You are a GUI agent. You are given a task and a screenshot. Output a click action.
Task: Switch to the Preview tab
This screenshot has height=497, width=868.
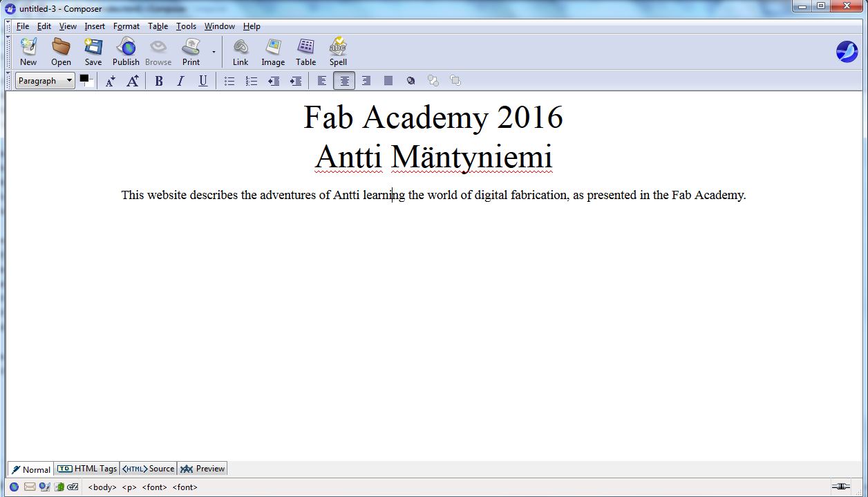click(202, 469)
